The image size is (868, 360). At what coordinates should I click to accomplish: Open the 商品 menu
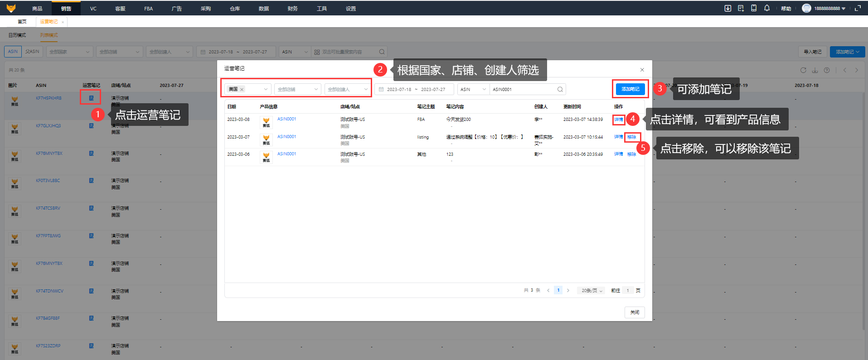point(37,8)
